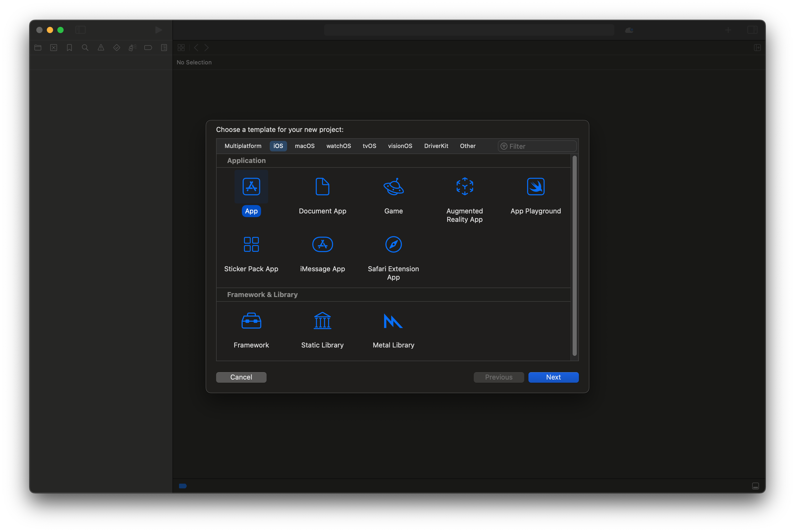795x532 pixels.
Task: Choose Safari Extension App template
Action: click(x=393, y=244)
